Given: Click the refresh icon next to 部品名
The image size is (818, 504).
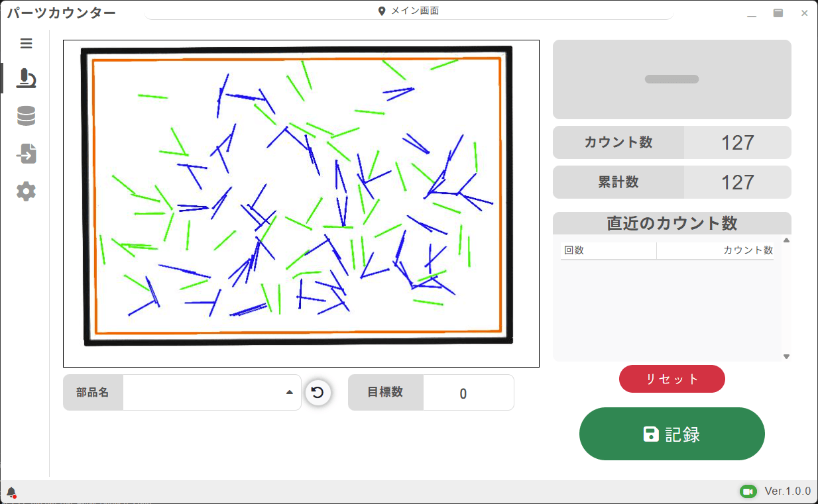Looking at the screenshot, I should coord(318,392).
